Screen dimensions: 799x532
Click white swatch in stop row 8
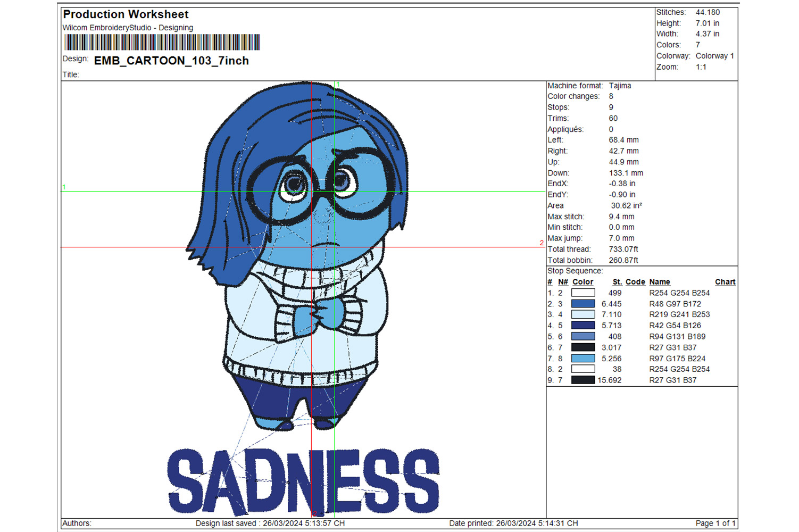click(583, 369)
